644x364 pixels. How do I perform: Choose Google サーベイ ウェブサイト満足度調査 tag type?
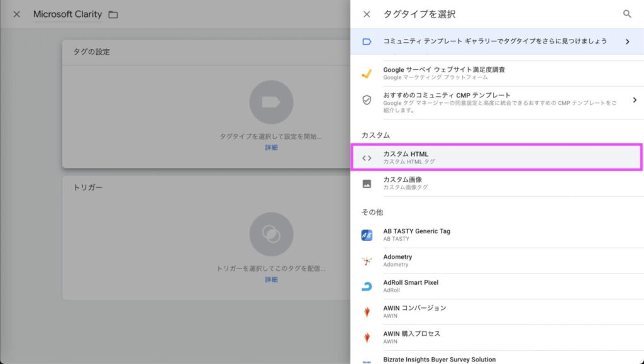click(x=444, y=73)
